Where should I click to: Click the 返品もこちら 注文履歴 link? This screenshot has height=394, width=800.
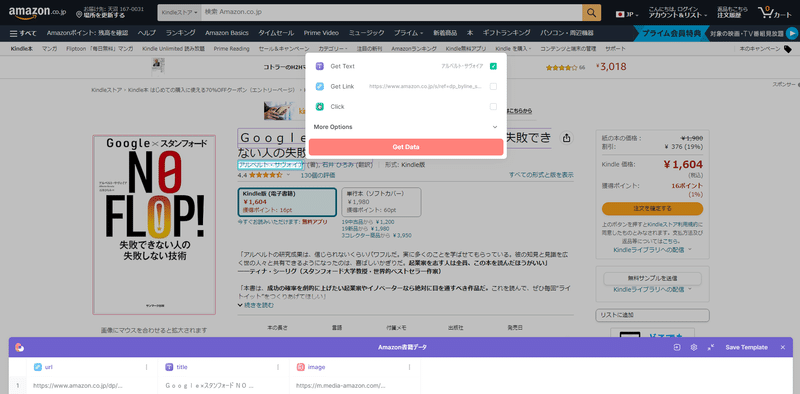click(732, 12)
